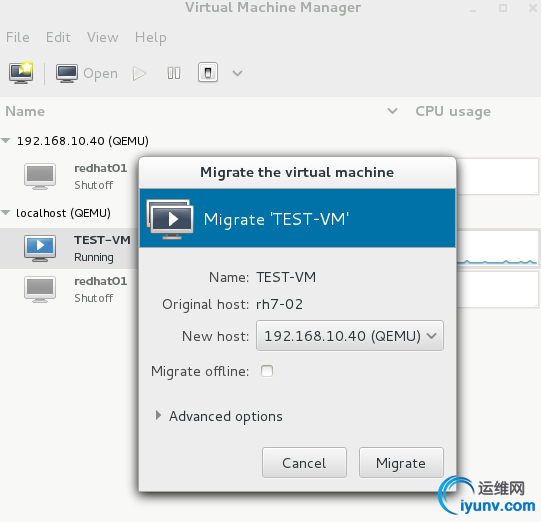The height and width of the screenshot is (522, 541).
Task: Close the Virtual Machine Manager window
Action: coord(532,8)
